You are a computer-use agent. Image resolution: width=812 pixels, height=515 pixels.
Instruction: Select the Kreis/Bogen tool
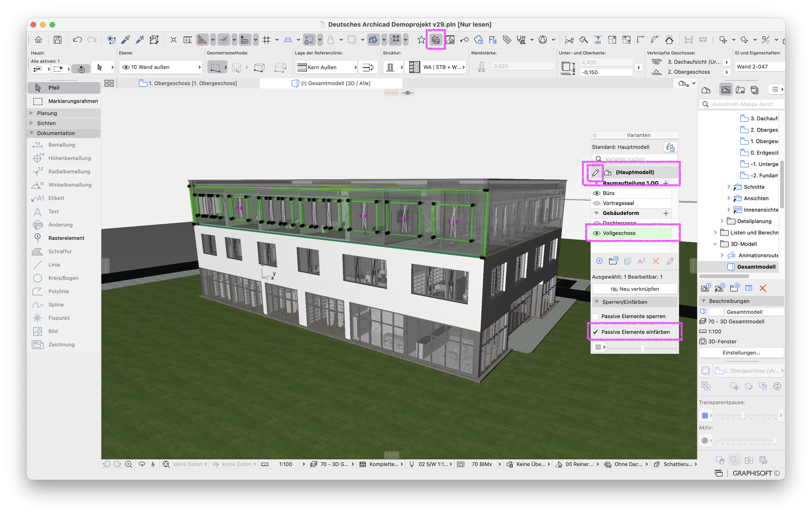pos(63,278)
